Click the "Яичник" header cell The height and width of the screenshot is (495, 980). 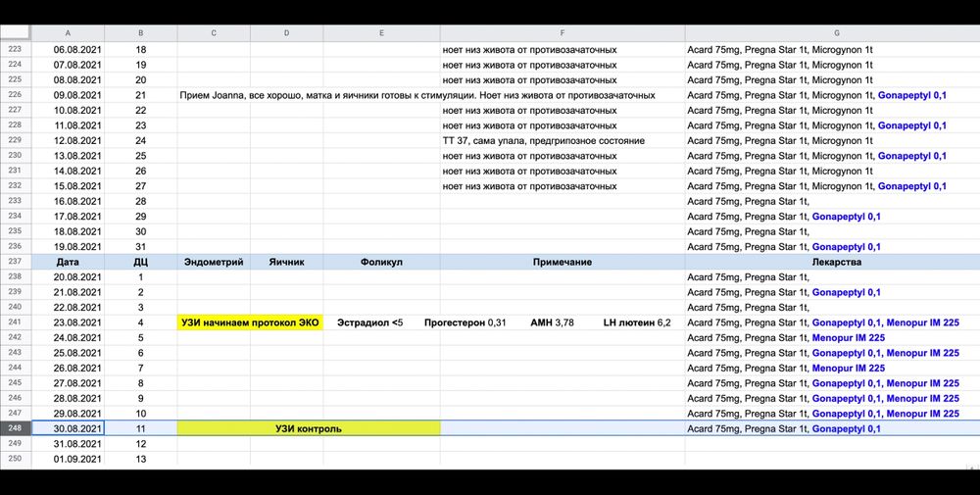286,262
